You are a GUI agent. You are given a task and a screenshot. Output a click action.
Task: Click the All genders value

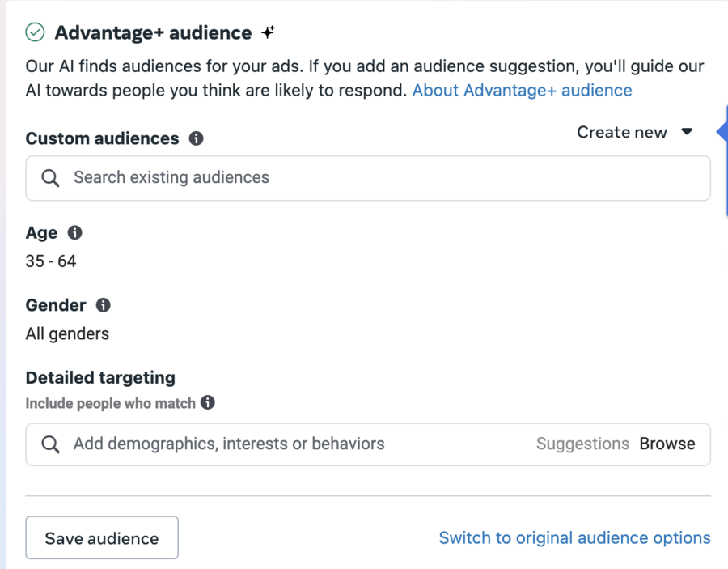(x=67, y=334)
